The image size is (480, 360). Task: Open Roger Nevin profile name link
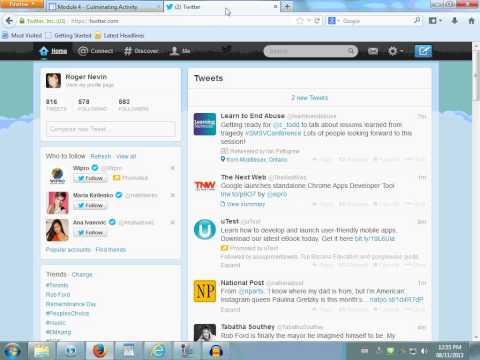click(x=86, y=77)
